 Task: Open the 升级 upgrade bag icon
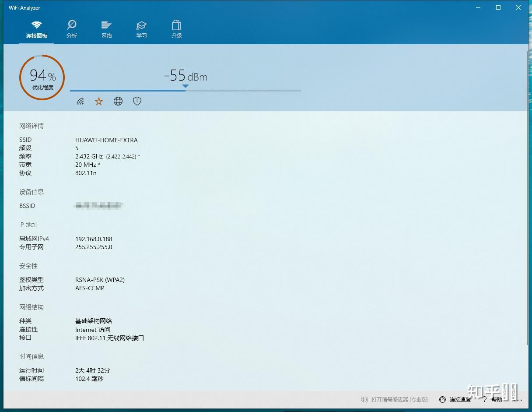coord(176,25)
